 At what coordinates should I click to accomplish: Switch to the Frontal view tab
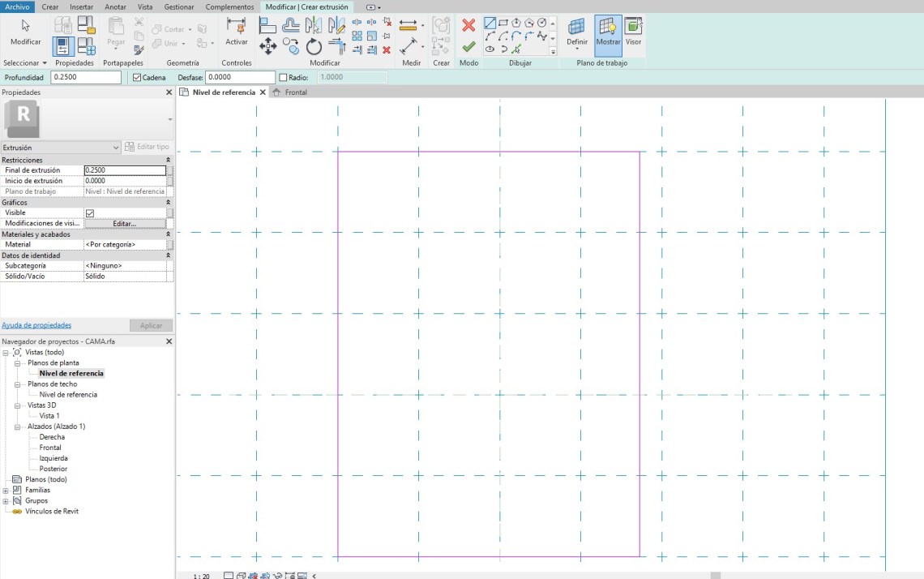tap(295, 92)
